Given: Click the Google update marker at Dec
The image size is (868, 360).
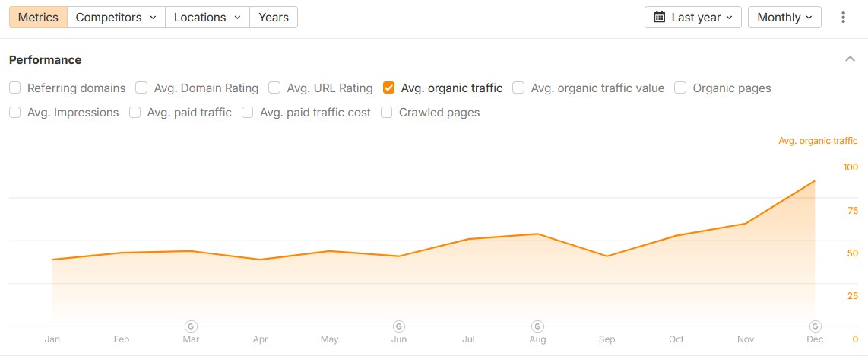Looking at the screenshot, I should pos(816,327).
